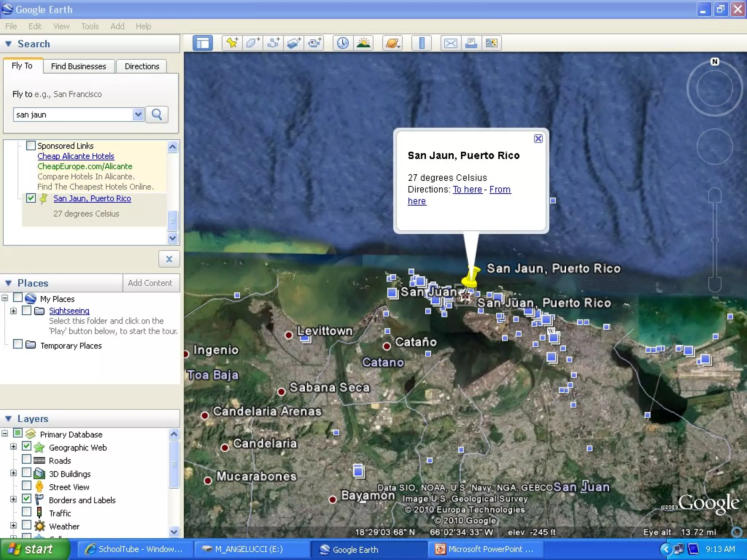Uncheck the San Jaun, Puerto Rico result
This screenshot has width=747, height=560.
coord(31,198)
